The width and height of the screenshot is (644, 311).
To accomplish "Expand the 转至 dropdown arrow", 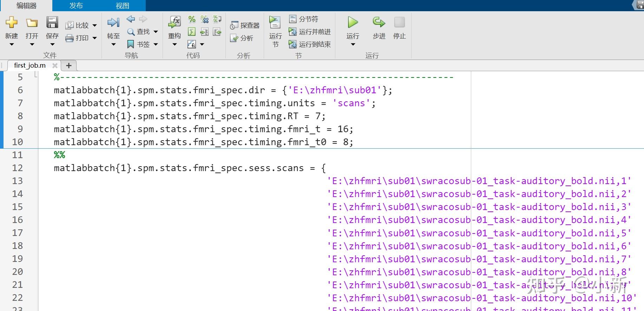I will pyautogui.click(x=113, y=45).
